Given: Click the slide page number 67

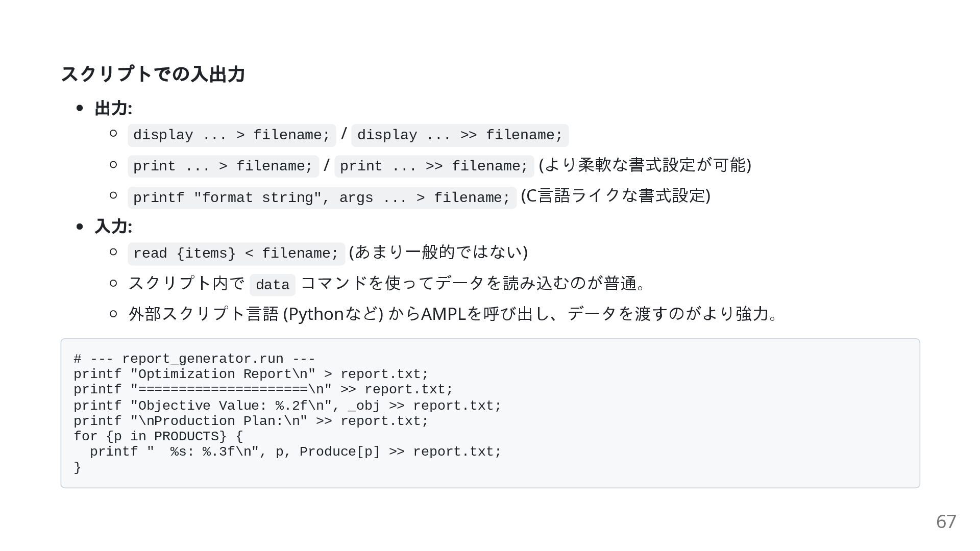Looking at the screenshot, I should tap(946, 521).
